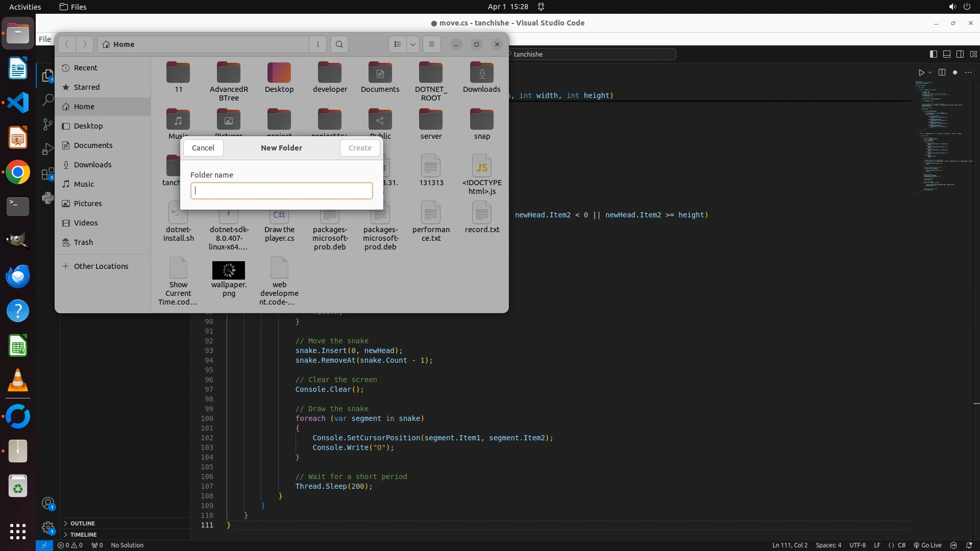Open Other Locations in sidebar
Screen dimensions: 980x551
pos(101,266)
